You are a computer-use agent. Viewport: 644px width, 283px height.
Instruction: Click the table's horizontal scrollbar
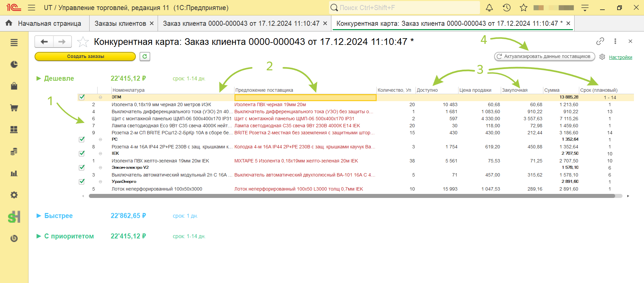[352, 196]
